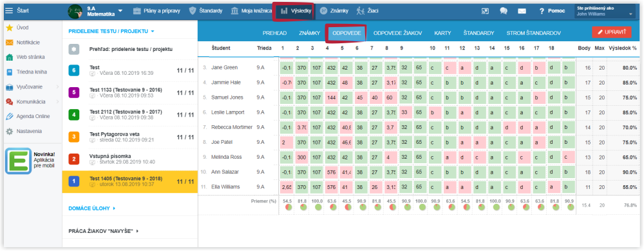The image size is (644, 251).
Task: Open the 9.A Matematika class dropdown
Action: point(120,11)
